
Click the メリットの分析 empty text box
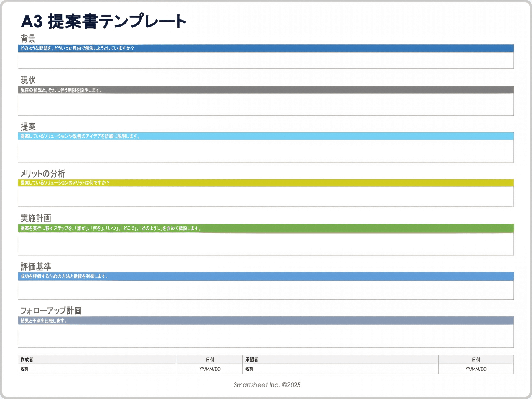265,196
